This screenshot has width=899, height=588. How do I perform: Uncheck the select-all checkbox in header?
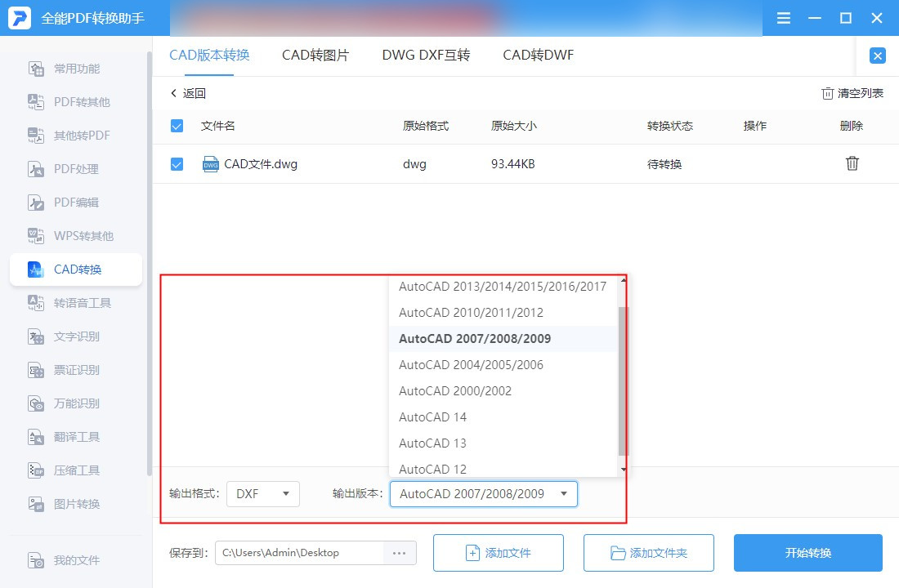[176, 126]
